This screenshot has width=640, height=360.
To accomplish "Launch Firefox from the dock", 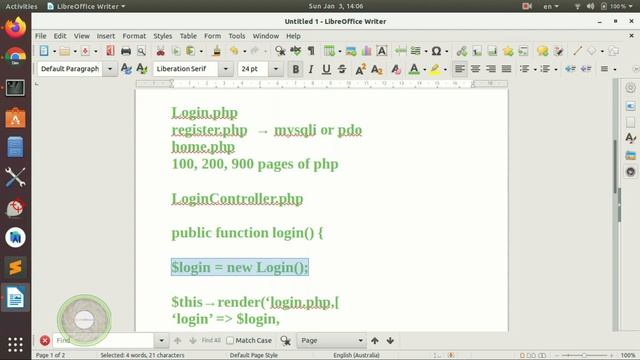I will pos(16,28).
